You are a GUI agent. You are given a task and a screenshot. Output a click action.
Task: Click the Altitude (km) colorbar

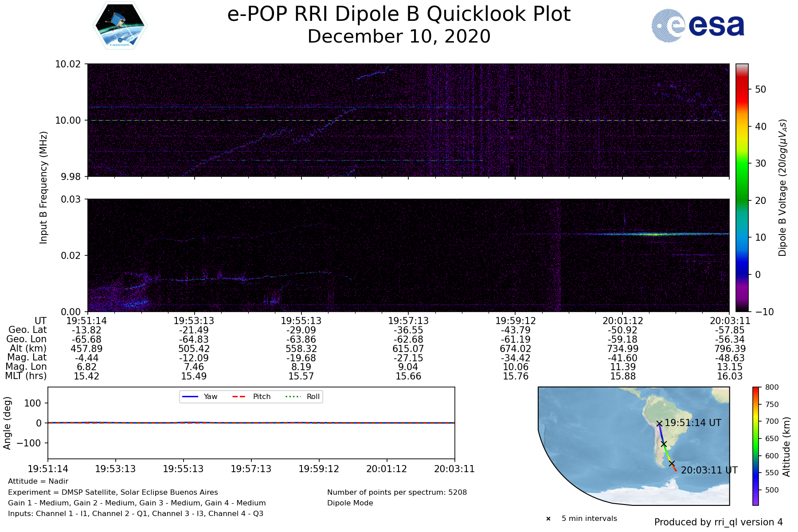coord(755,446)
